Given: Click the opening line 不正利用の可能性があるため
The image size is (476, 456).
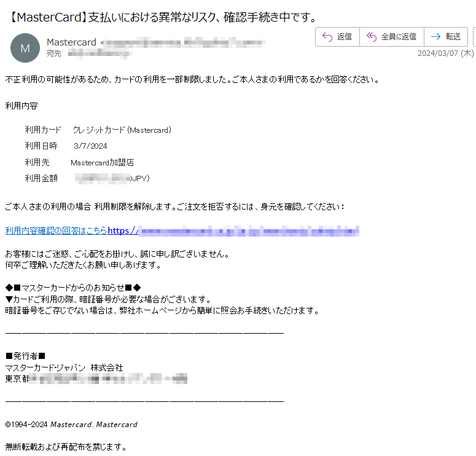Looking at the screenshot, I should (x=192, y=80).
